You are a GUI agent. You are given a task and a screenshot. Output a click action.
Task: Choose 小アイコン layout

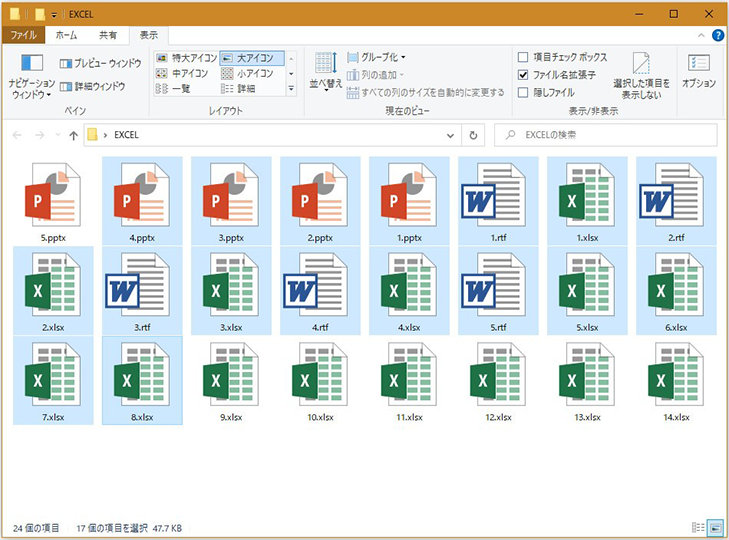[x=247, y=73]
